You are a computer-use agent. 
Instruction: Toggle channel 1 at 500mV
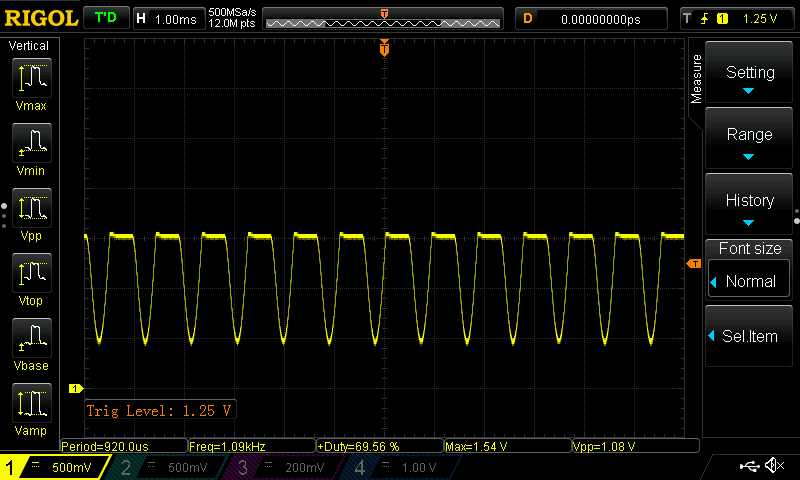(x=54, y=467)
